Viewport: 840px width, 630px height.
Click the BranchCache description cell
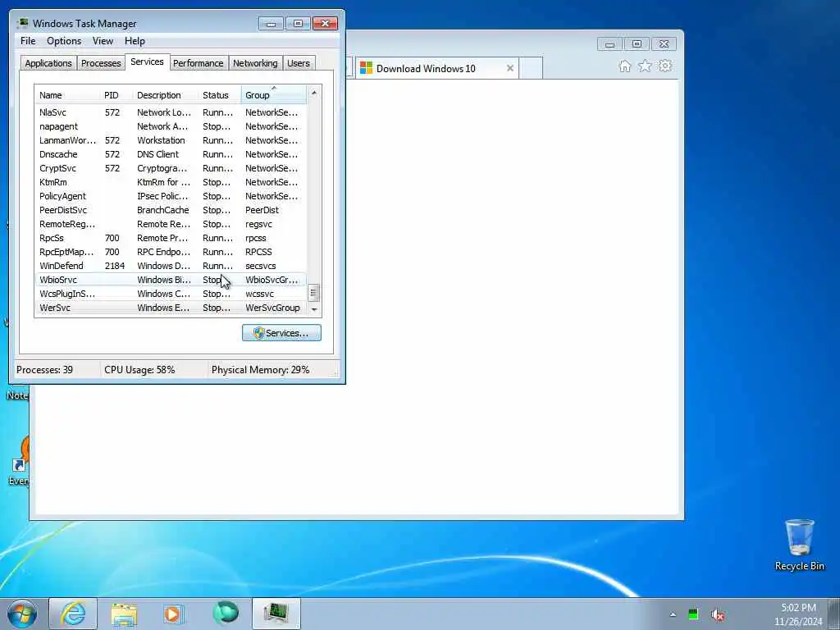coord(163,210)
